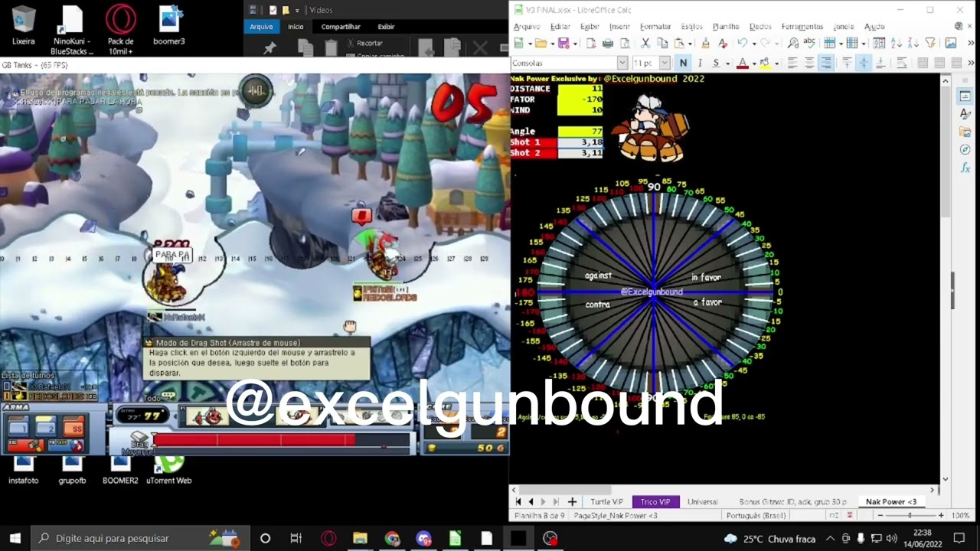The image size is (980, 551).
Task: Click the Sort descending icon
Action: [913, 44]
